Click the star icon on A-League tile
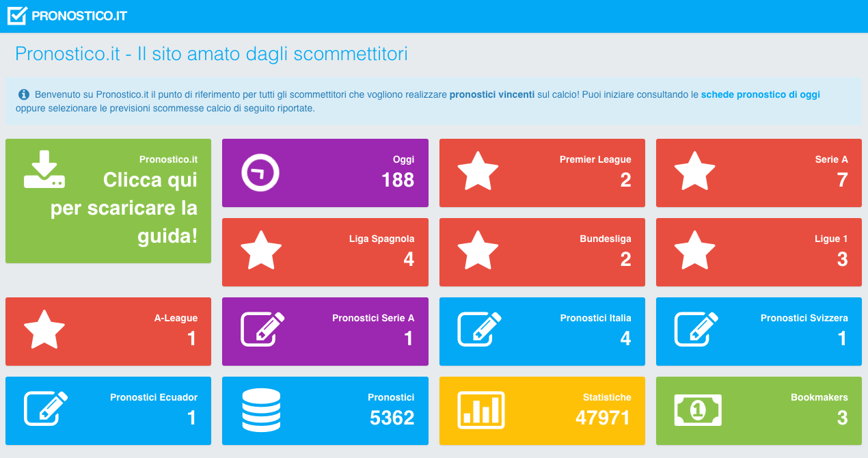The width and height of the screenshot is (868, 458). (44, 330)
